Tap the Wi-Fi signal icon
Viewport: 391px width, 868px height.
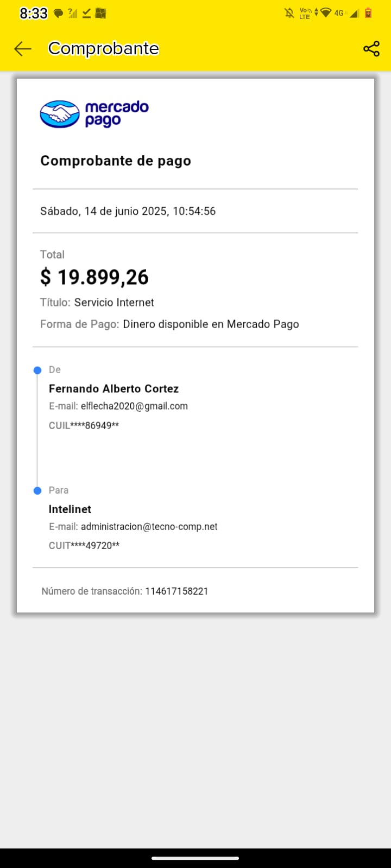click(x=326, y=13)
